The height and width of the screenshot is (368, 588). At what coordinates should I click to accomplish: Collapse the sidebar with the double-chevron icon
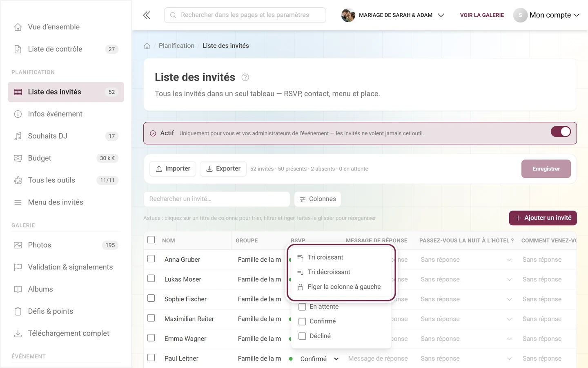pyautogui.click(x=147, y=15)
